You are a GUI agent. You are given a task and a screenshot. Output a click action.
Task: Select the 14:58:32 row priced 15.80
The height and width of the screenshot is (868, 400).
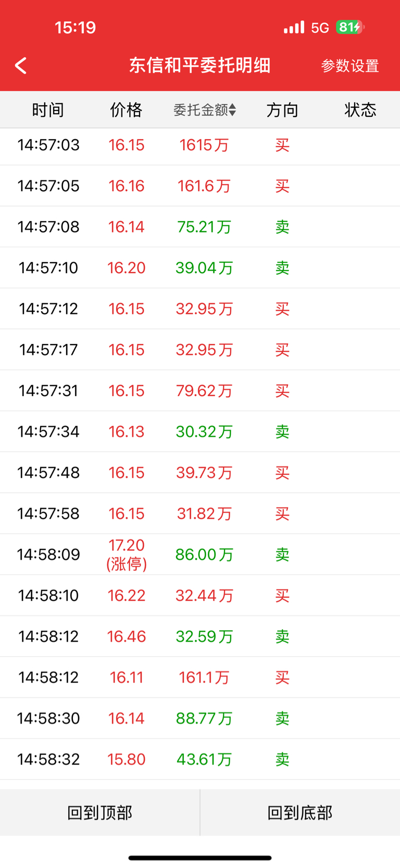pos(200,759)
